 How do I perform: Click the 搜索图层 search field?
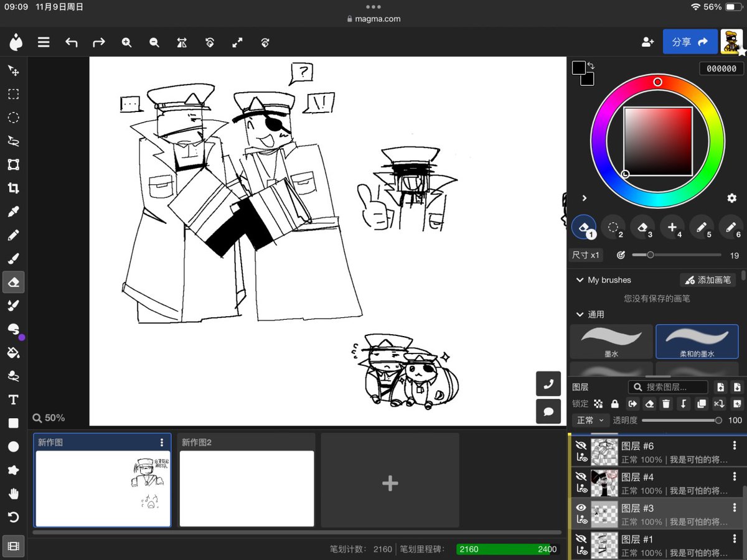667,387
